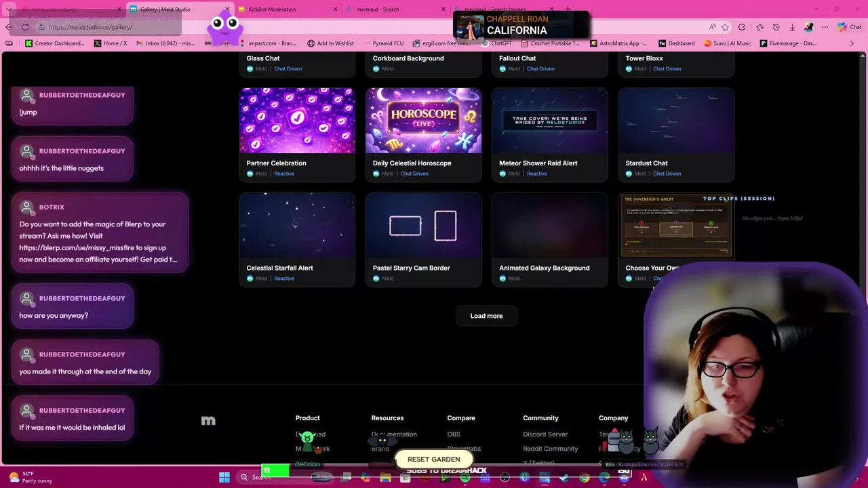Open the OBS compare link in footer
Image resolution: width=868 pixels, height=488 pixels.
pos(454,434)
